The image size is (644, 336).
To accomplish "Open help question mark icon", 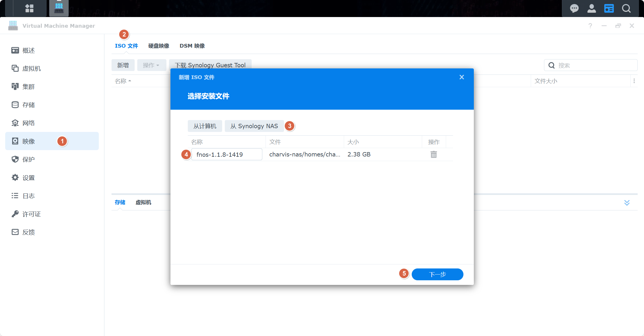I will tap(590, 26).
